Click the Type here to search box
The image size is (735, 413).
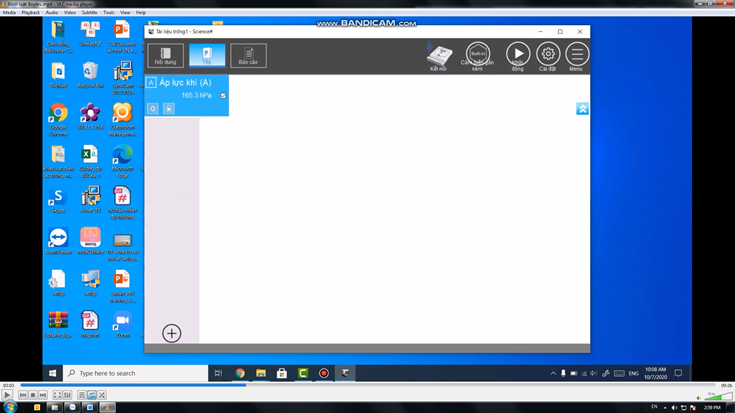[135, 373]
